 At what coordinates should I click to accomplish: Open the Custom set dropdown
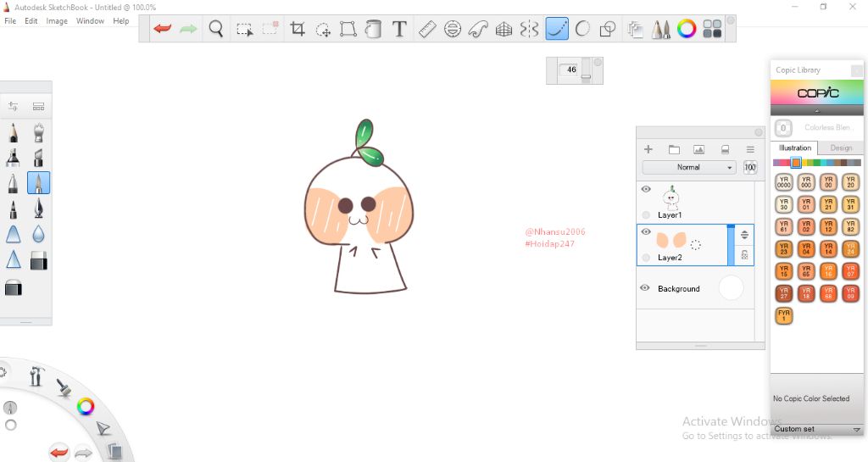click(817, 429)
